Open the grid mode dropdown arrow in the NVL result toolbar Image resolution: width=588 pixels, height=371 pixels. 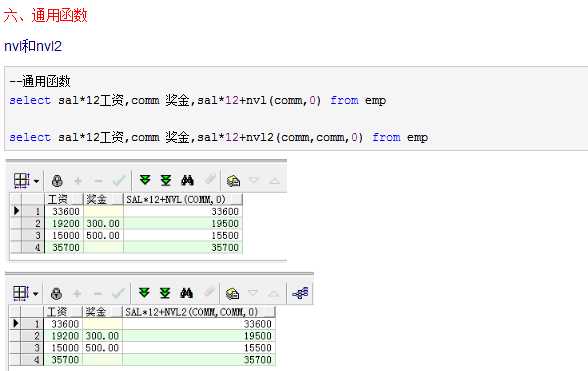36,181
